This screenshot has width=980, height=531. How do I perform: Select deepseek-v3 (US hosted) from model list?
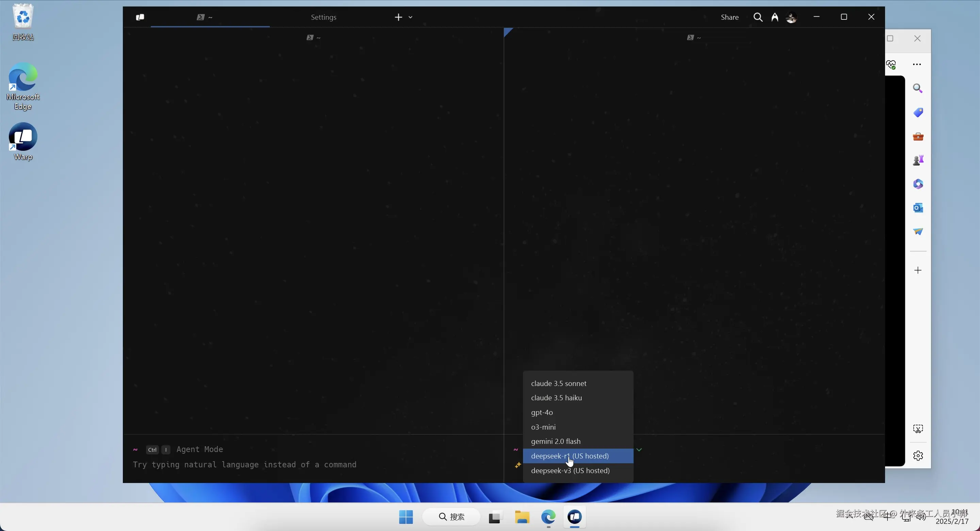(571, 471)
